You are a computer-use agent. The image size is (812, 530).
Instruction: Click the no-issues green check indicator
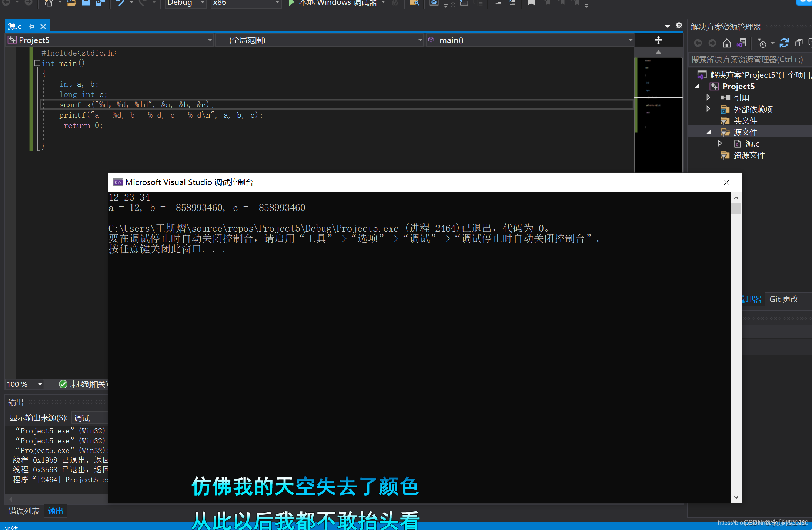(x=63, y=384)
